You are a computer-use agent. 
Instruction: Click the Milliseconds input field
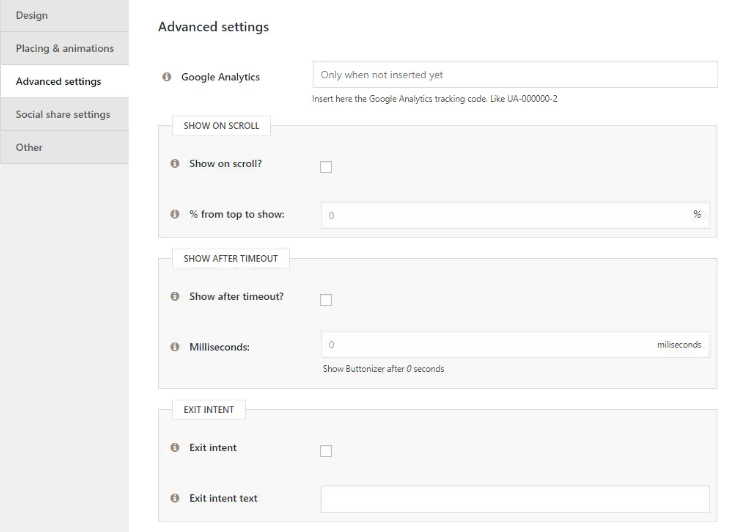pos(515,345)
